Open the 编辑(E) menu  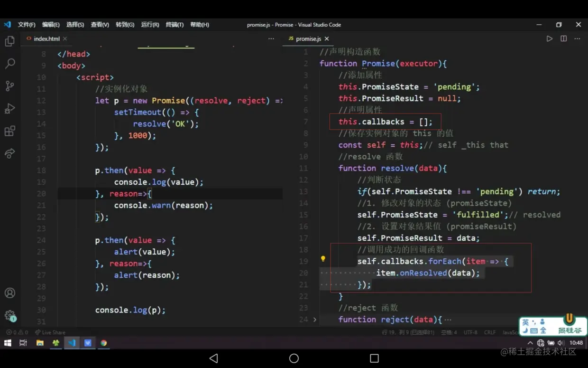pyautogui.click(x=51, y=25)
